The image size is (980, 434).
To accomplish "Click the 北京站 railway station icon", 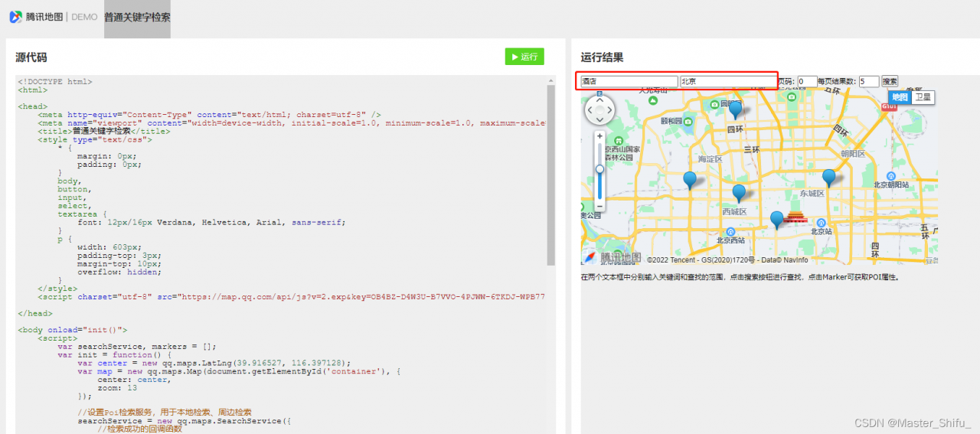I will click(x=820, y=221).
